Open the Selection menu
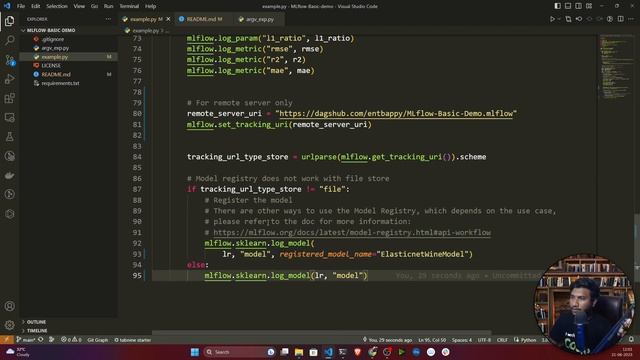The height and width of the screenshot is (360, 640). pos(57,6)
